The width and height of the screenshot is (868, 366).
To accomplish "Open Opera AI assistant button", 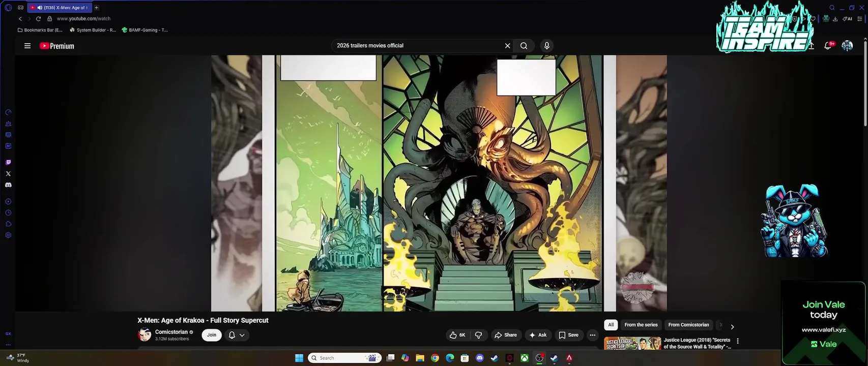I will click(848, 19).
